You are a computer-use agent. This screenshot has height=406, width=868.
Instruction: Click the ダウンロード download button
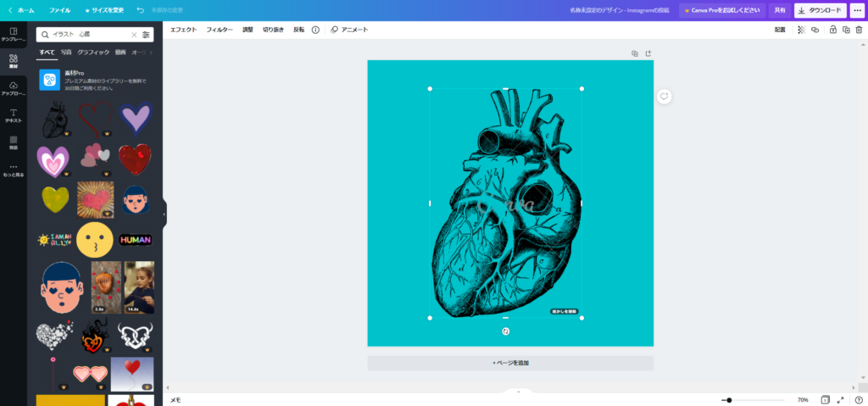[x=821, y=10]
